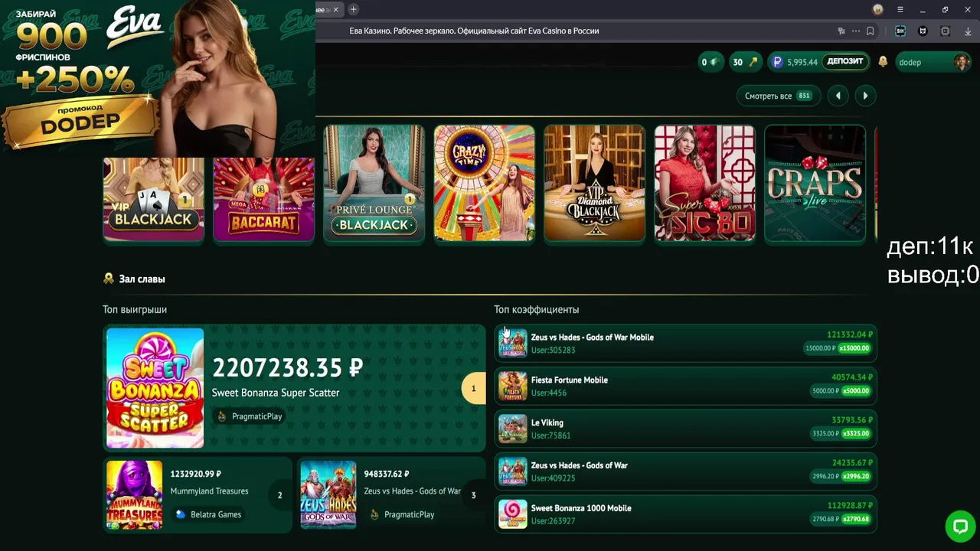
Task: Click the rank 3 badge
Action: tap(473, 495)
